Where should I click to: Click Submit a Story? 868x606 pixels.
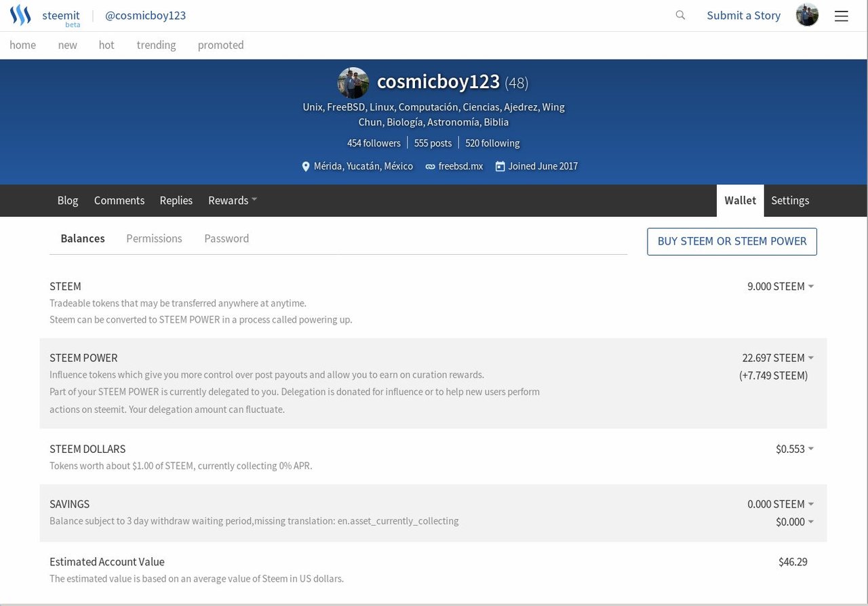pyautogui.click(x=743, y=15)
